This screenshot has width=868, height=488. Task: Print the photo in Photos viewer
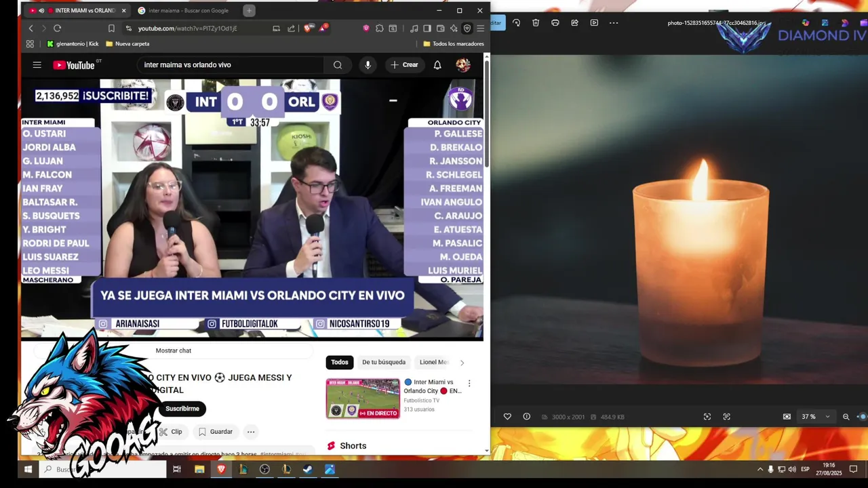555,22
